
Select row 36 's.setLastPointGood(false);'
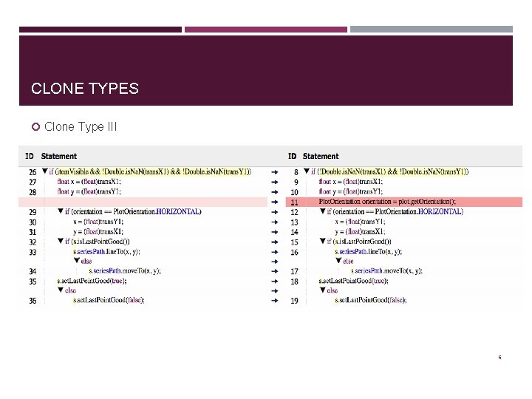[109, 300]
